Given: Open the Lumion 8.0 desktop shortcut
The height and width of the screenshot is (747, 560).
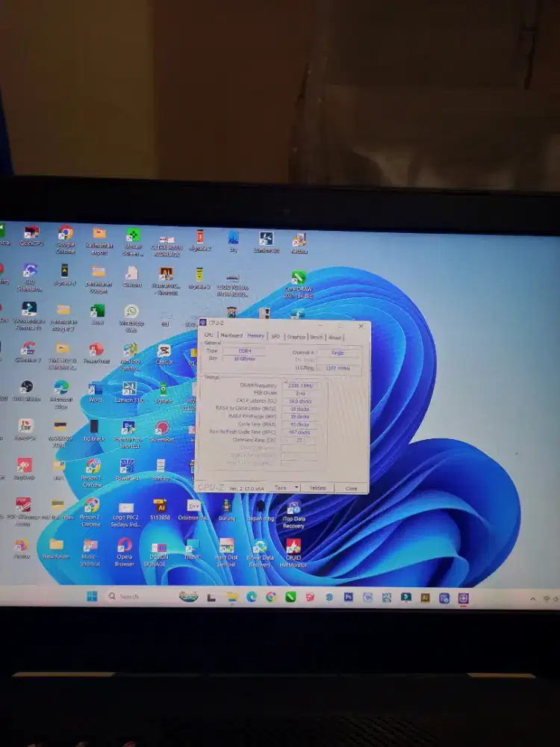Looking at the screenshot, I should click(x=267, y=242).
